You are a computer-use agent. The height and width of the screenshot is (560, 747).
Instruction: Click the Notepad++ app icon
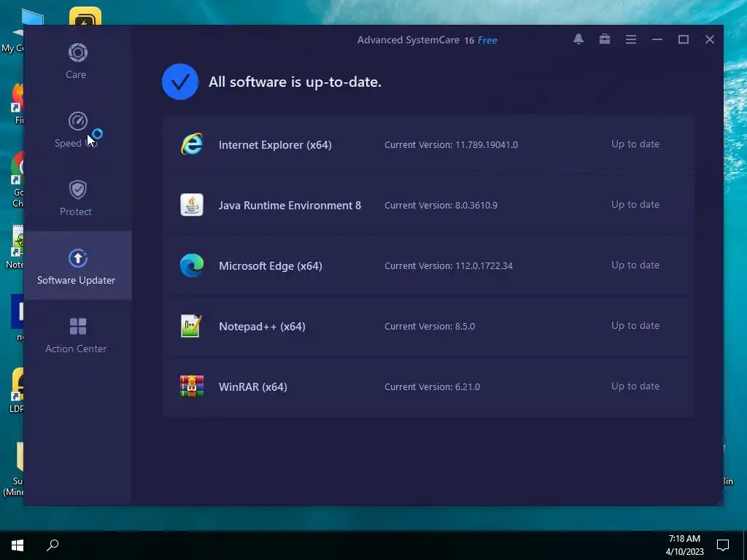192,326
